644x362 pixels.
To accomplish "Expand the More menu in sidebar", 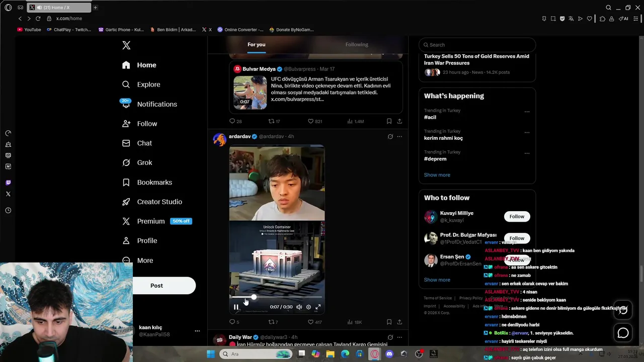I will (x=138, y=260).
